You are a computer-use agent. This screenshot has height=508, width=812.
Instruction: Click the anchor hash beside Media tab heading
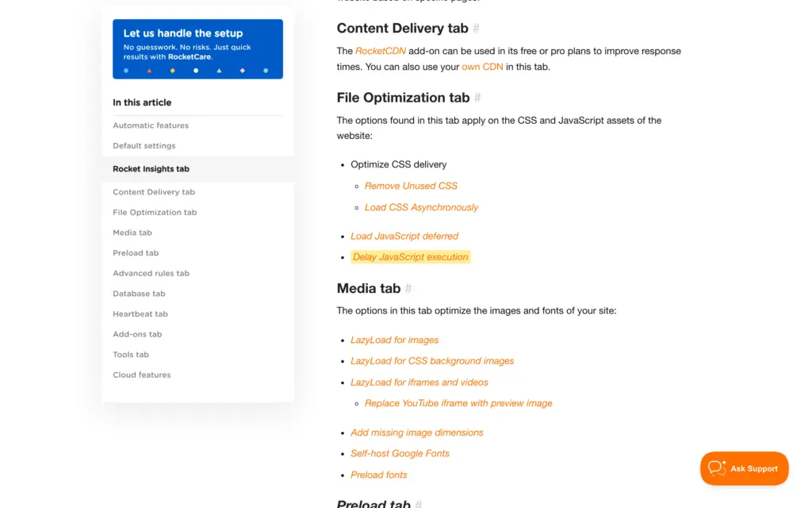click(x=408, y=288)
